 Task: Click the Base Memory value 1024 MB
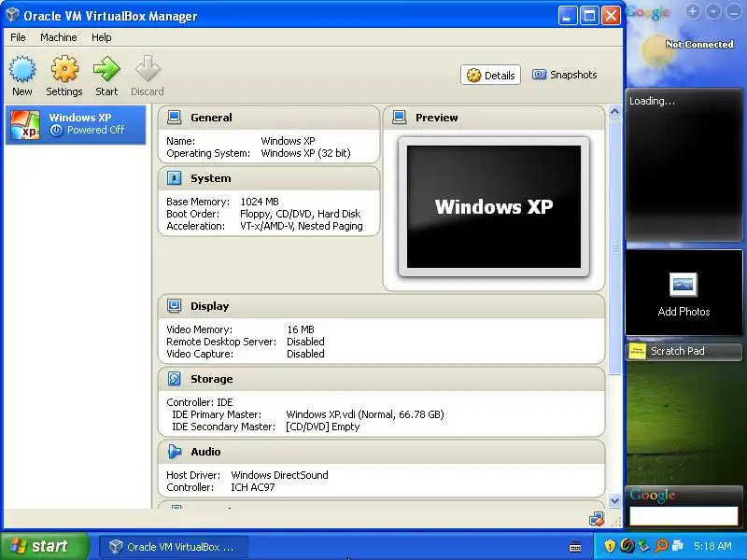coord(260,202)
